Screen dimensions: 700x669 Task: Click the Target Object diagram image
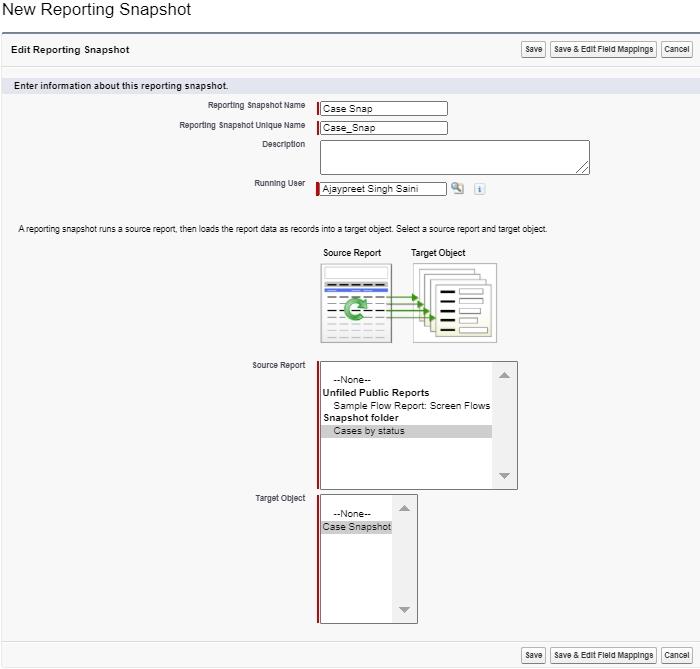point(454,303)
